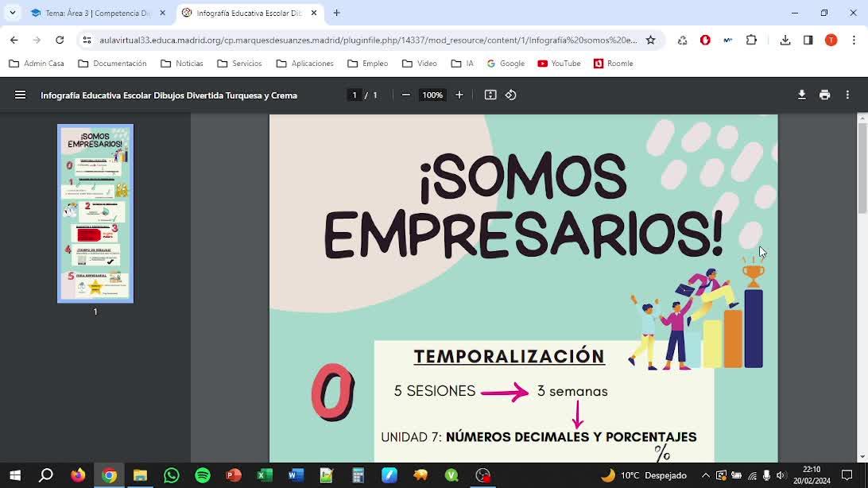
Task: Select the page 1 thumbnail
Action: (95, 214)
